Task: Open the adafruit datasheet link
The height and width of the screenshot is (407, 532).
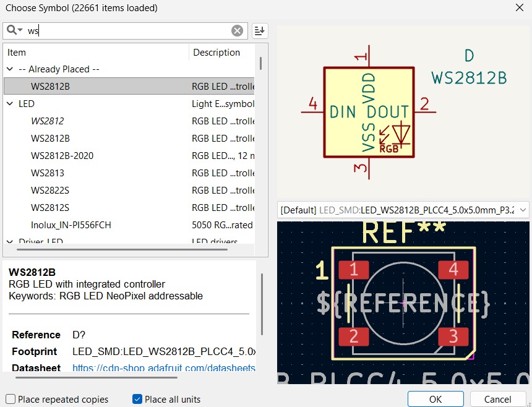Action: (x=163, y=368)
